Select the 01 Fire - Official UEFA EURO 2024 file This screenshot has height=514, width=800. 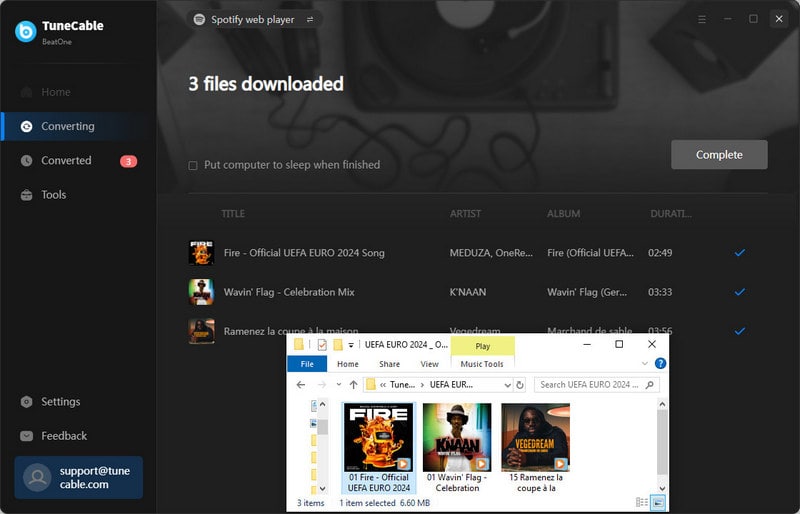pos(379,448)
